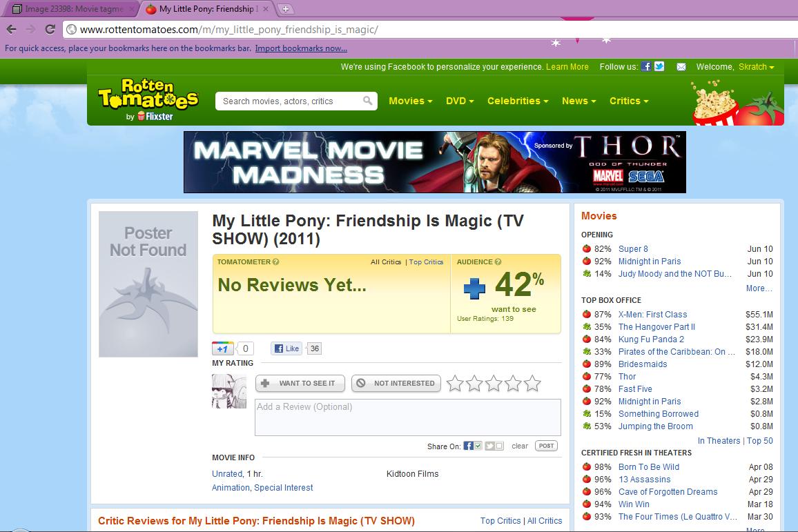
Task: Open the DVD dropdown menu
Action: pos(460,101)
